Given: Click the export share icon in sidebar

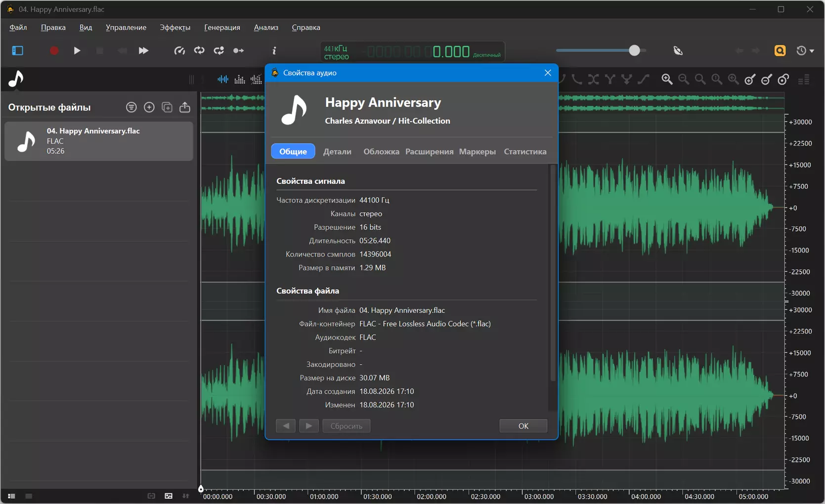Looking at the screenshot, I should point(185,107).
